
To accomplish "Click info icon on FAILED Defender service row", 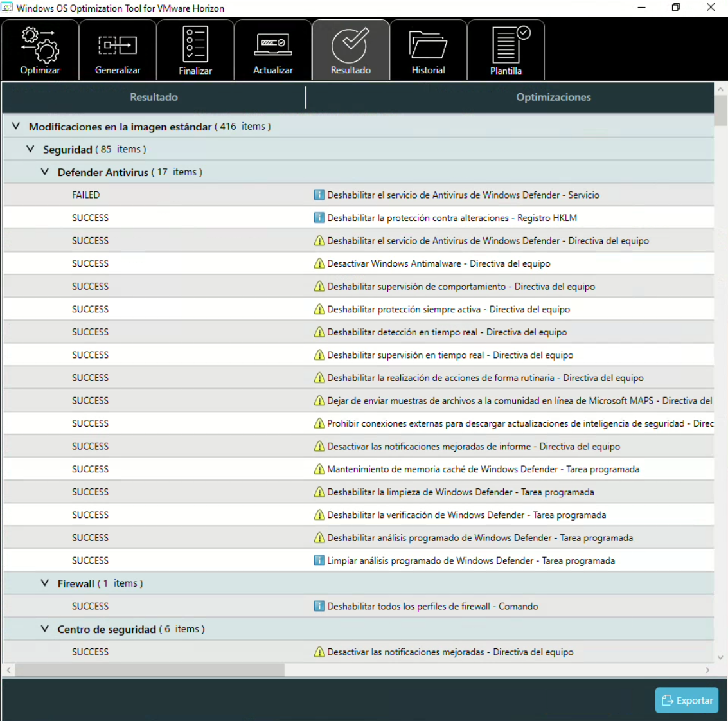I will pyautogui.click(x=319, y=195).
